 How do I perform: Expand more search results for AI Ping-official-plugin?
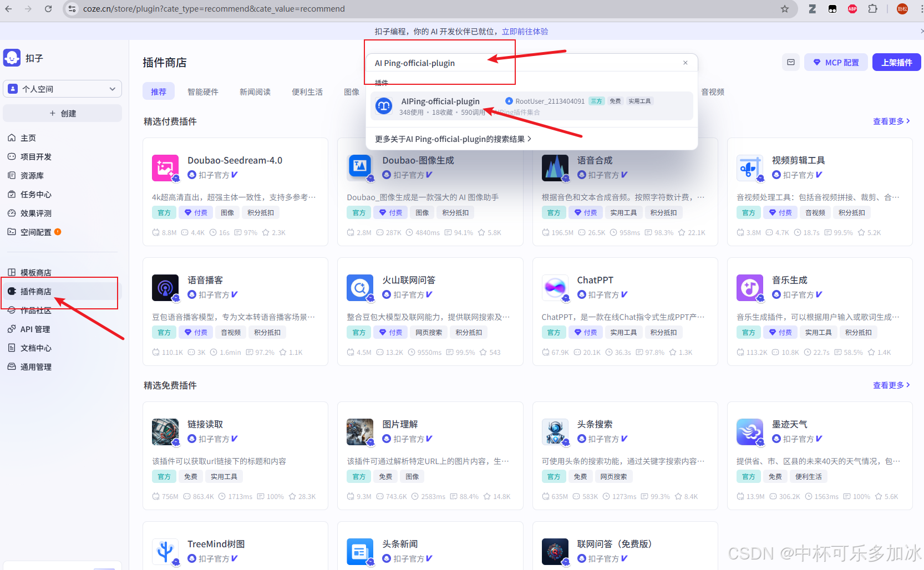click(x=453, y=139)
